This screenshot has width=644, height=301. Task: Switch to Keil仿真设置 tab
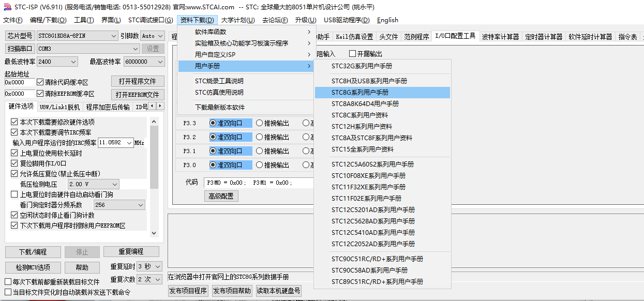[x=354, y=37]
